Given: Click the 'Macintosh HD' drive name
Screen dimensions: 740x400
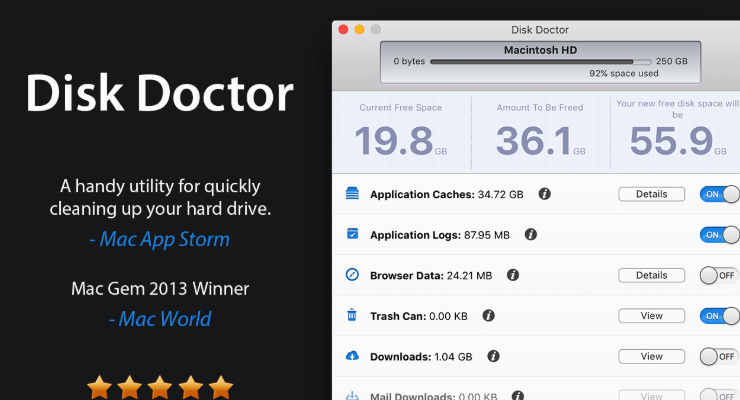Looking at the screenshot, I should point(540,50).
